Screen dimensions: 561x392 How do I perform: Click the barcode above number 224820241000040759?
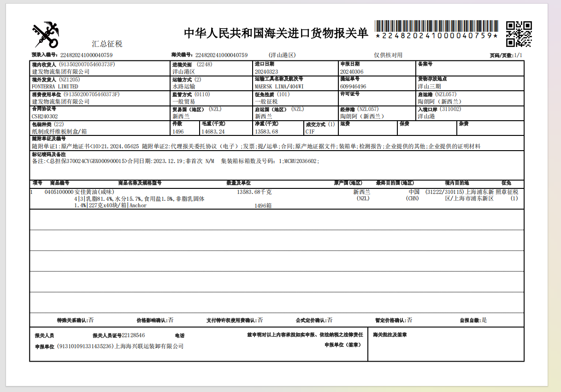pos(436,26)
